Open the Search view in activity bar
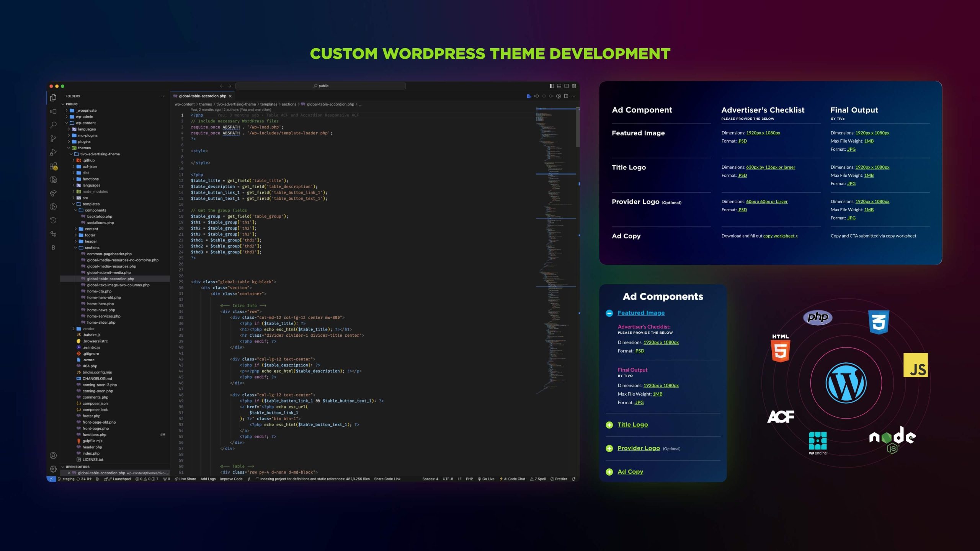980x551 pixels. click(53, 125)
